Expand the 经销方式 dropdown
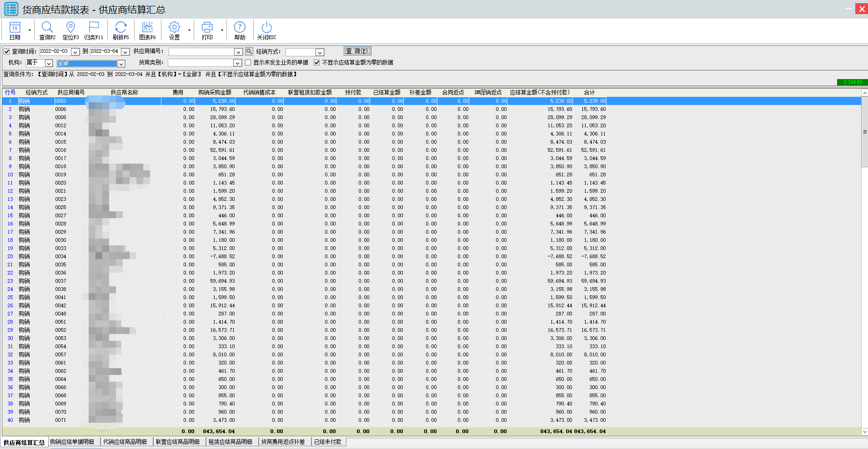 click(320, 52)
